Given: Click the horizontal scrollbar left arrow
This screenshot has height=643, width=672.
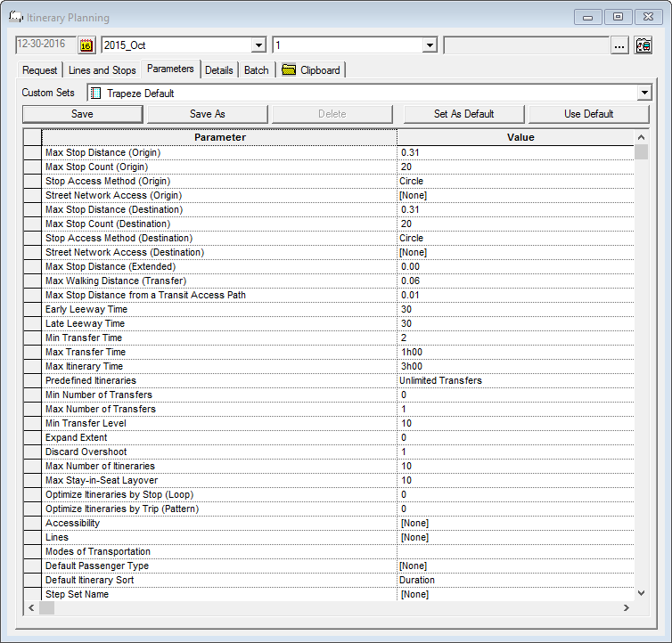Looking at the screenshot, I should point(31,608).
